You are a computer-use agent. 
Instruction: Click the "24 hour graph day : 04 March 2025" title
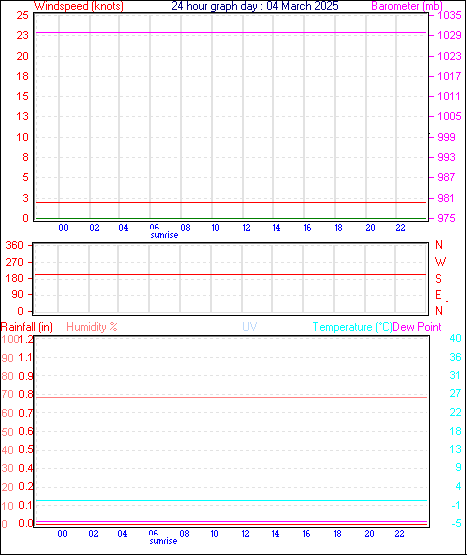[x=255, y=6]
